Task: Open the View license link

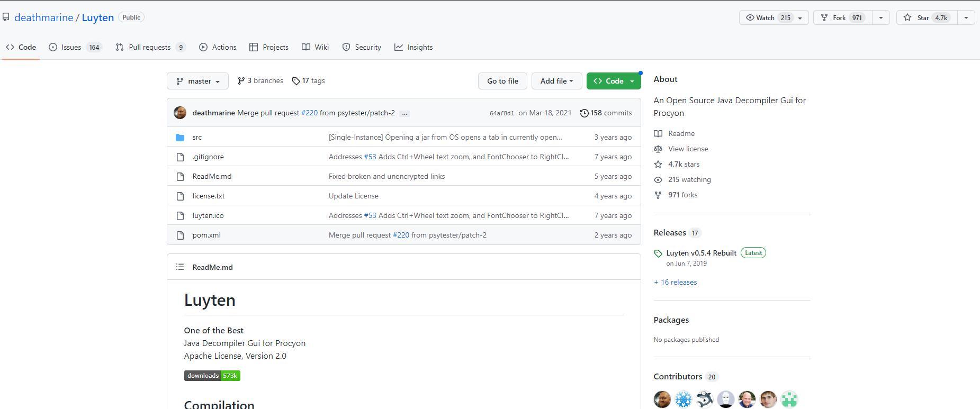Action: point(681,149)
